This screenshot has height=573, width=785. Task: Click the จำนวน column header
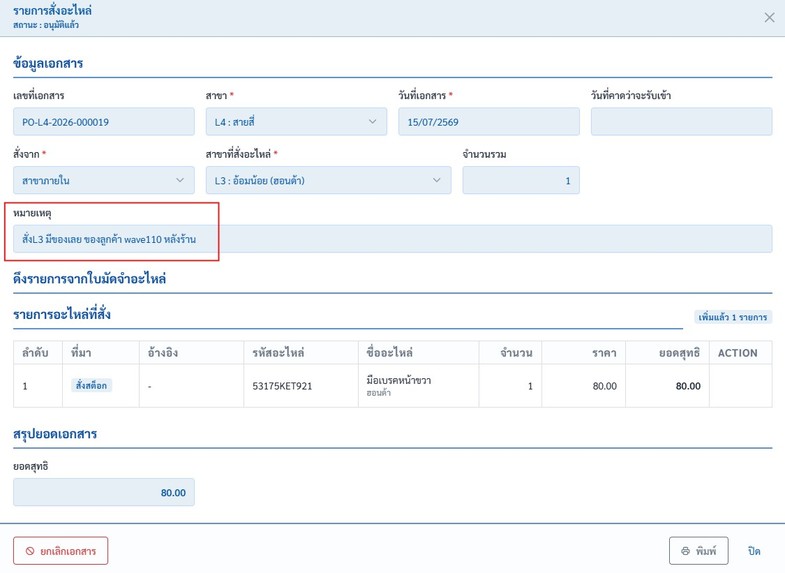point(510,353)
